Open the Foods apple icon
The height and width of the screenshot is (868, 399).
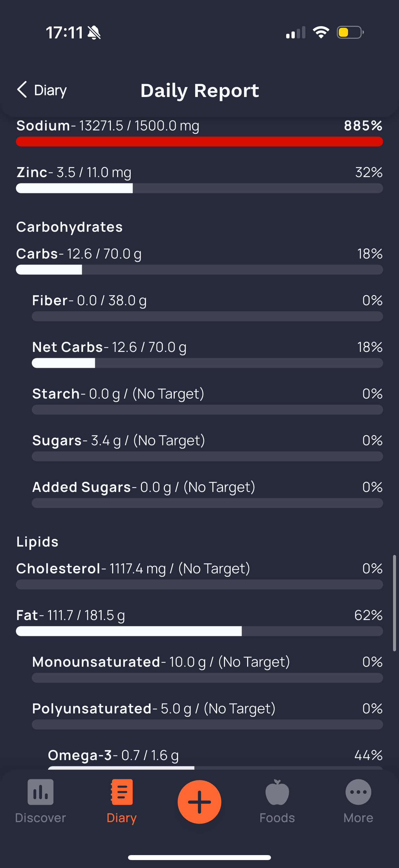coord(277,792)
